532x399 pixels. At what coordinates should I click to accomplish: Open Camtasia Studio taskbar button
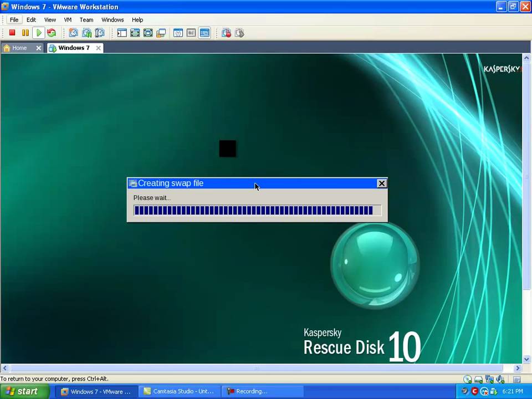coord(179,392)
